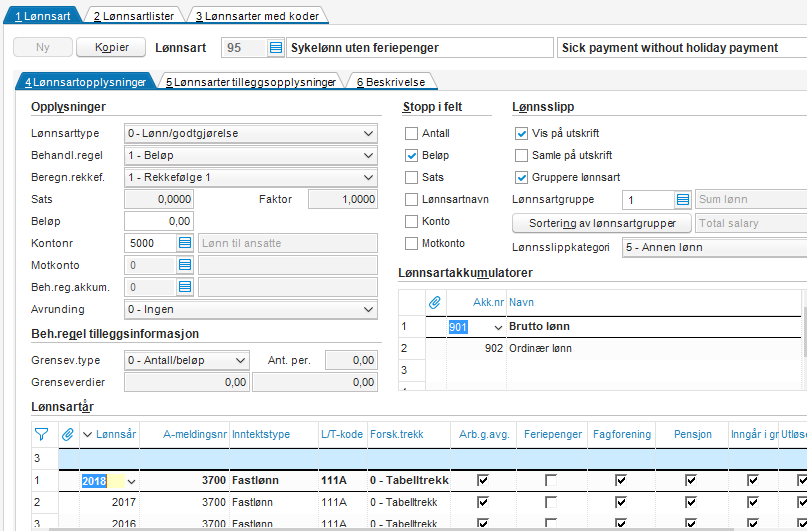
Task: Click the Fagforening column header
Action: point(622,434)
